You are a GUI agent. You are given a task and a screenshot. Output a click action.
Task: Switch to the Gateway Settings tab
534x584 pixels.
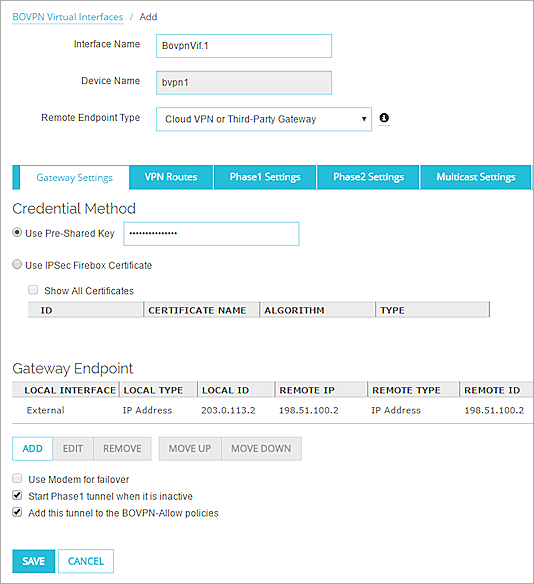click(74, 178)
